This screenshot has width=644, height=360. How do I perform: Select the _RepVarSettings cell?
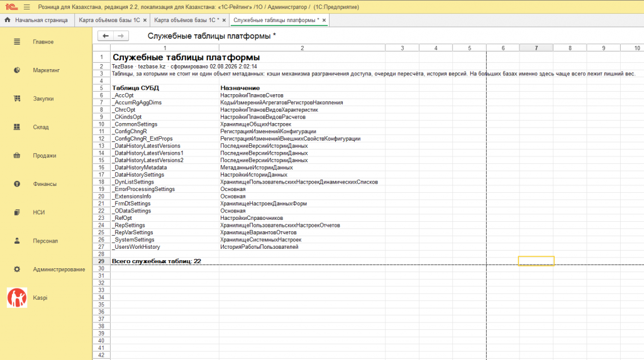pyautogui.click(x=165, y=232)
